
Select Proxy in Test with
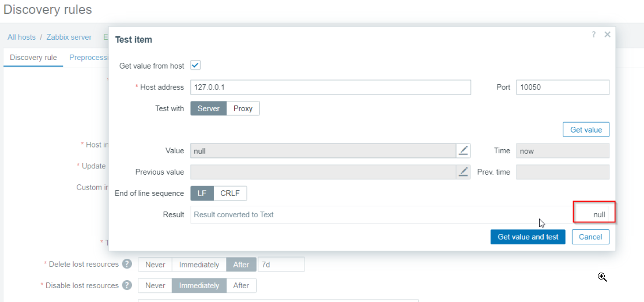243,109
